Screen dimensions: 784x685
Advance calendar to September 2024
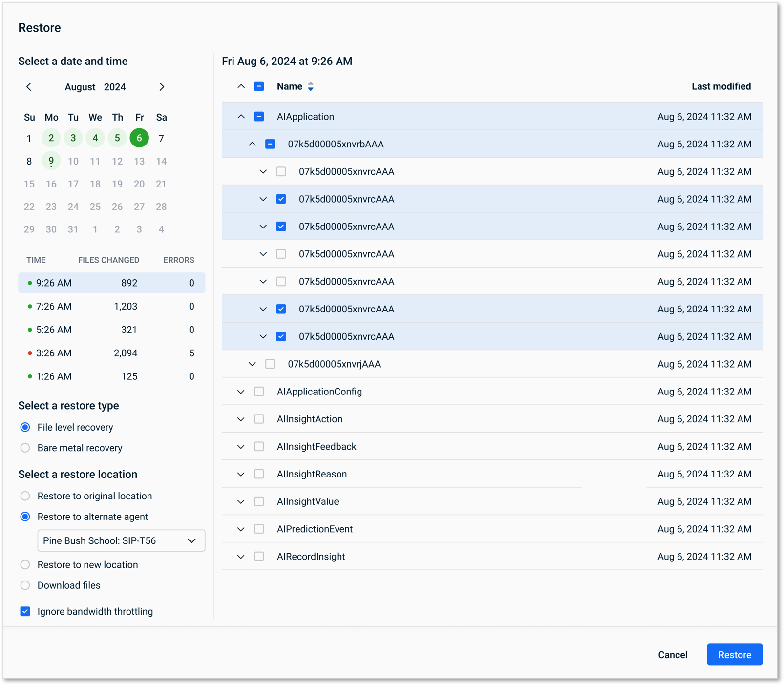tap(162, 87)
